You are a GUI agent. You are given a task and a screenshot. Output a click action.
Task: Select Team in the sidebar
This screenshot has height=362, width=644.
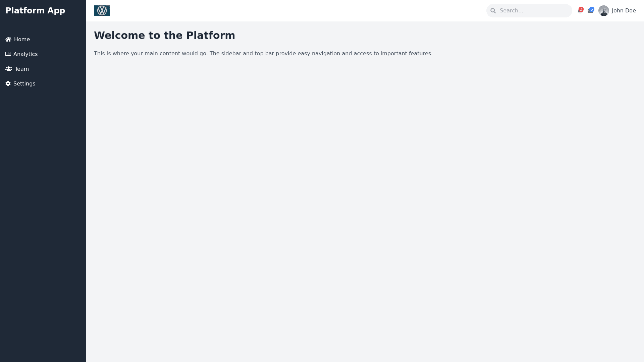pyautogui.click(x=22, y=69)
